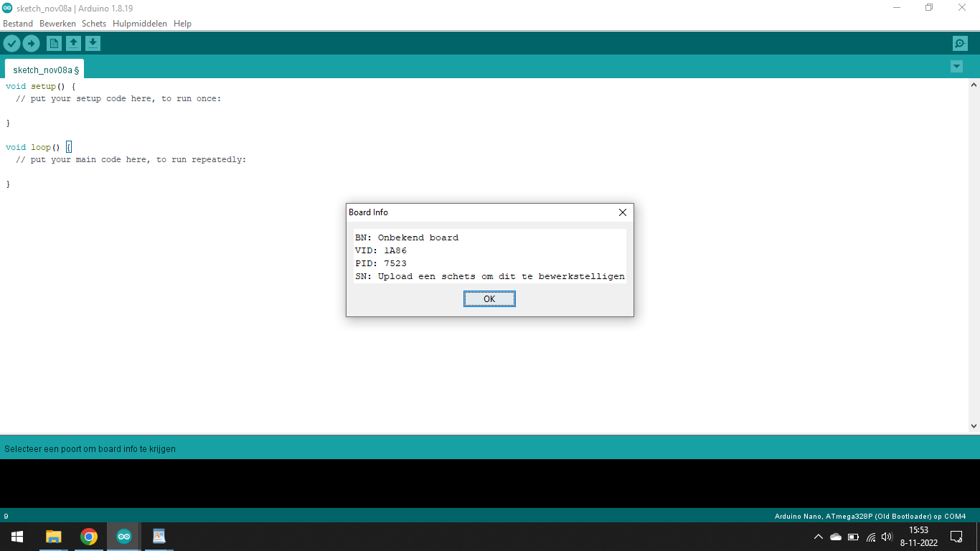
Task: Close the Board Info dialog
Action: [x=623, y=212]
